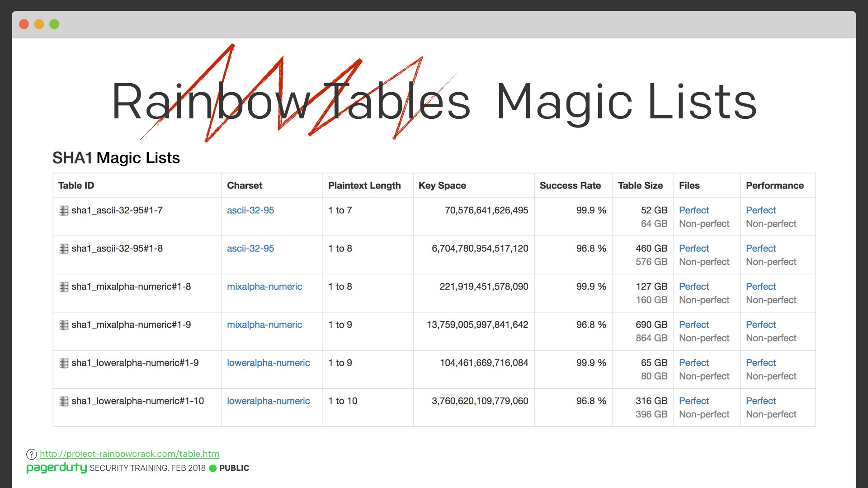868x488 pixels.
Task: Open the project-rainbowcrack.com table link
Action: pyautogui.click(x=129, y=454)
